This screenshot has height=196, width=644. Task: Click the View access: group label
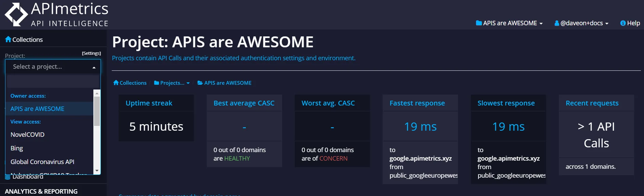click(x=26, y=122)
